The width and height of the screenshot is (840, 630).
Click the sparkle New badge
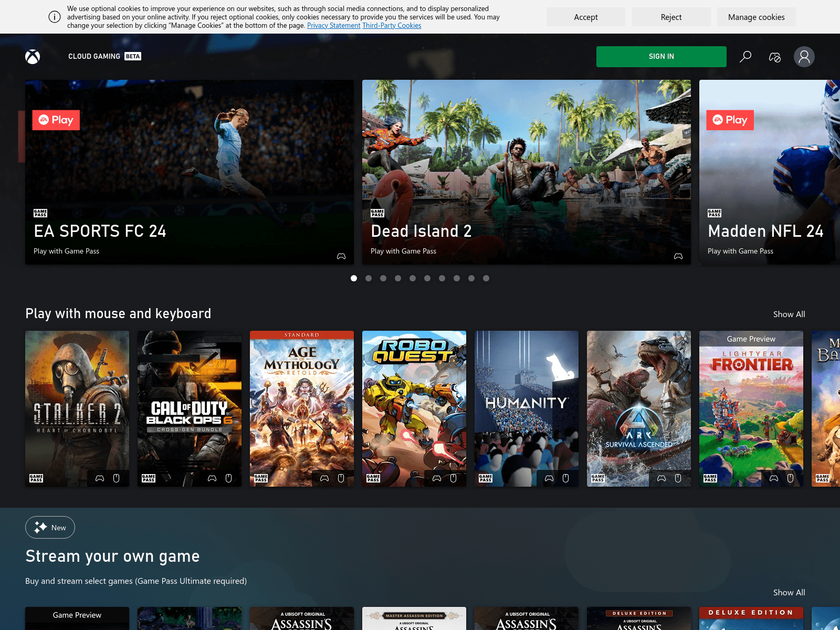tap(50, 528)
